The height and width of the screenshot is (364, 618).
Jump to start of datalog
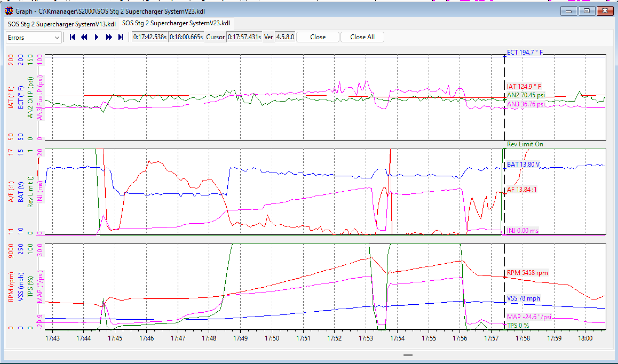[72, 37]
